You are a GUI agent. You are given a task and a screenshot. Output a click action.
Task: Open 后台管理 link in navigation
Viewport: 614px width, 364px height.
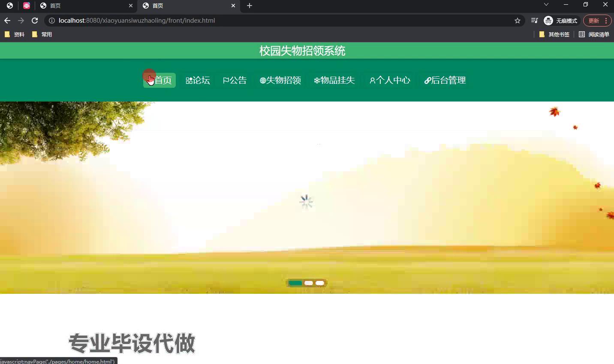(x=445, y=81)
